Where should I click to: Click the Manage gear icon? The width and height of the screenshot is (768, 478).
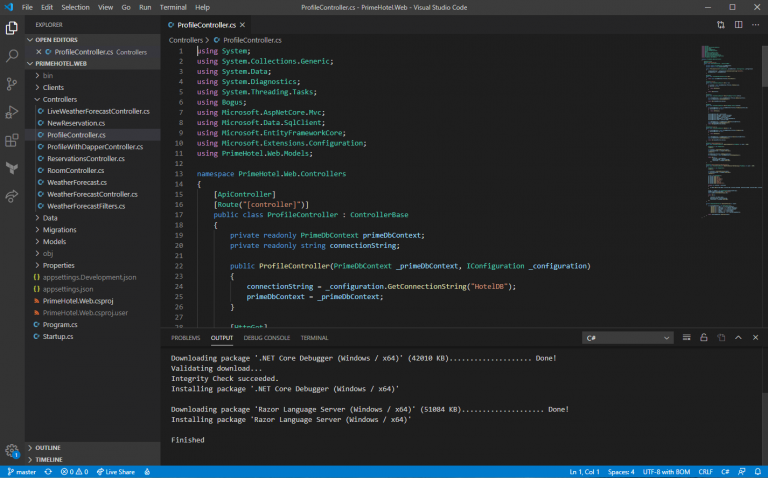point(12,451)
